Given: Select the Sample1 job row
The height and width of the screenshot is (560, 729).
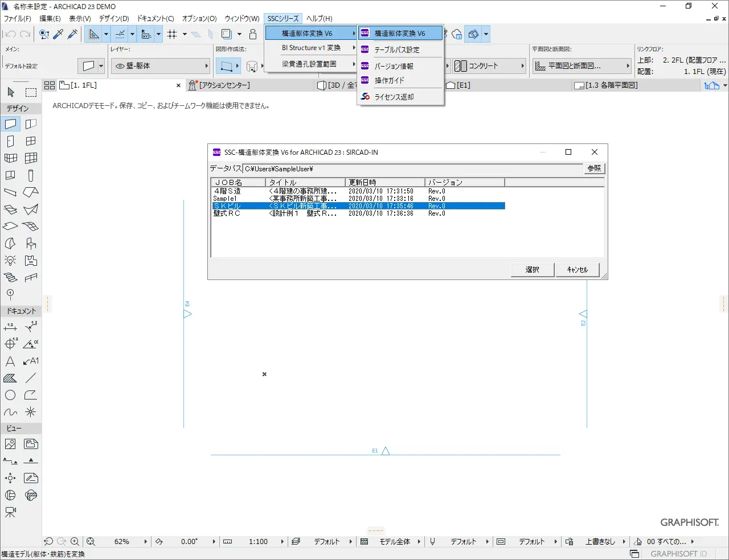Looking at the screenshot, I should (x=359, y=199).
